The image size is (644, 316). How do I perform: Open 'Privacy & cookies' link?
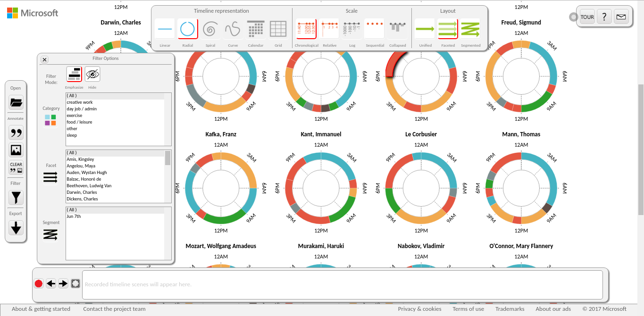click(x=419, y=309)
